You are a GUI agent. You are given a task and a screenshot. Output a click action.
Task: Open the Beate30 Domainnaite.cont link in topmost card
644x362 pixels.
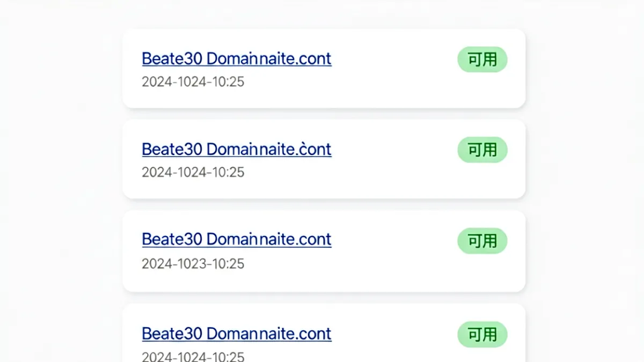[x=237, y=58]
